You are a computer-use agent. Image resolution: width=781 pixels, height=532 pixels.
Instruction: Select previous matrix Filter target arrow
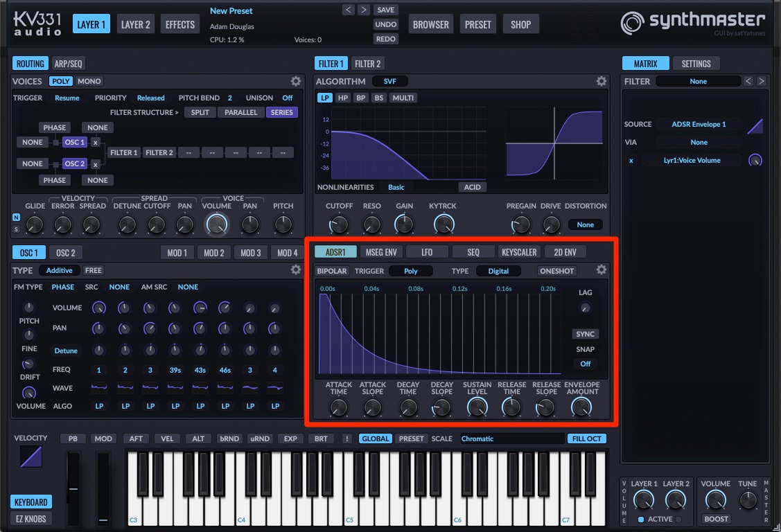pyautogui.click(x=748, y=80)
